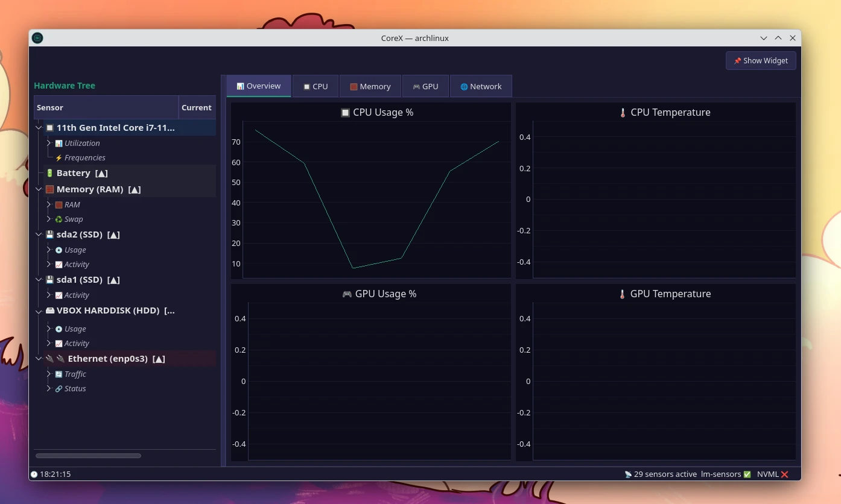Open the Network tab
The height and width of the screenshot is (504, 841).
(481, 86)
